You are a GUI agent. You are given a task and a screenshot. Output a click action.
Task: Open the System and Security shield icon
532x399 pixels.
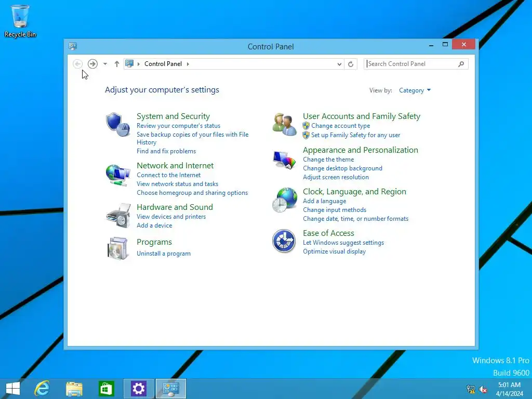pyautogui.click(x=118, y=125)
